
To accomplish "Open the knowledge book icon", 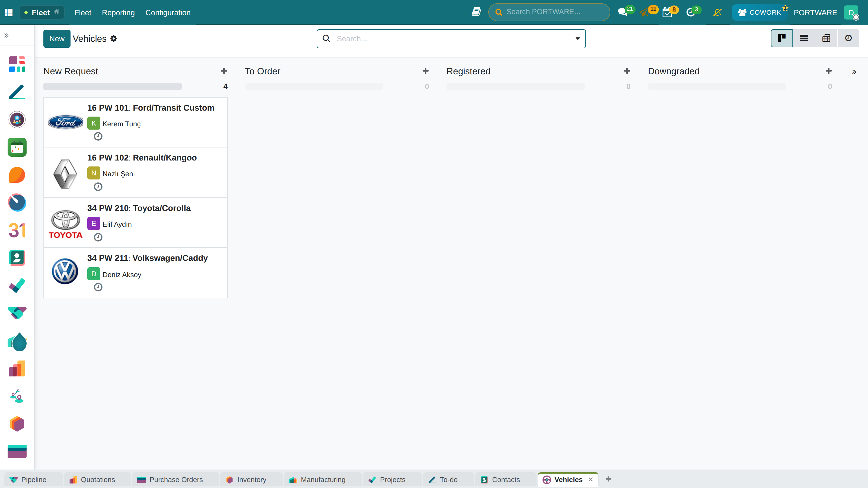I will click(476, 12).
